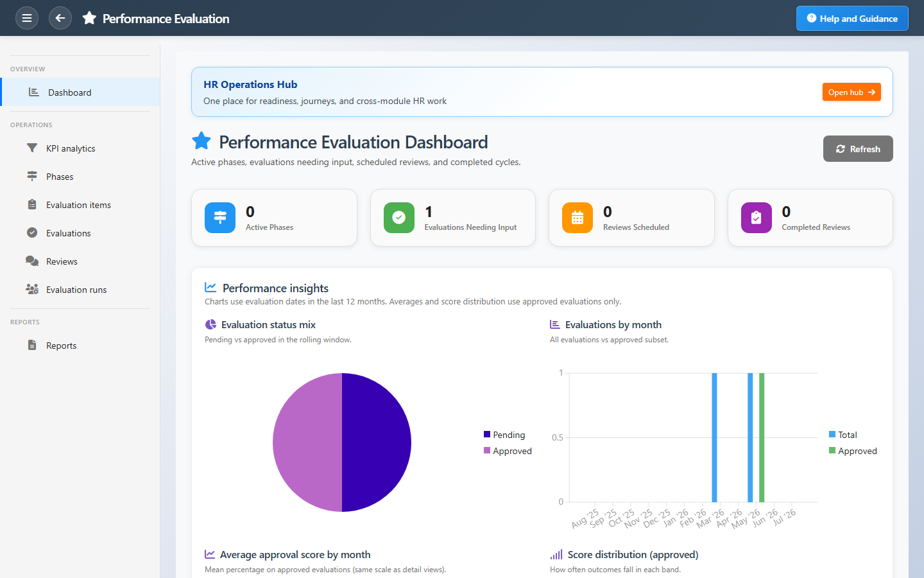Image resolution: width=924 pixels, height=578 pixels.
Task: Open the Reports page
Action: click(80, 346)
